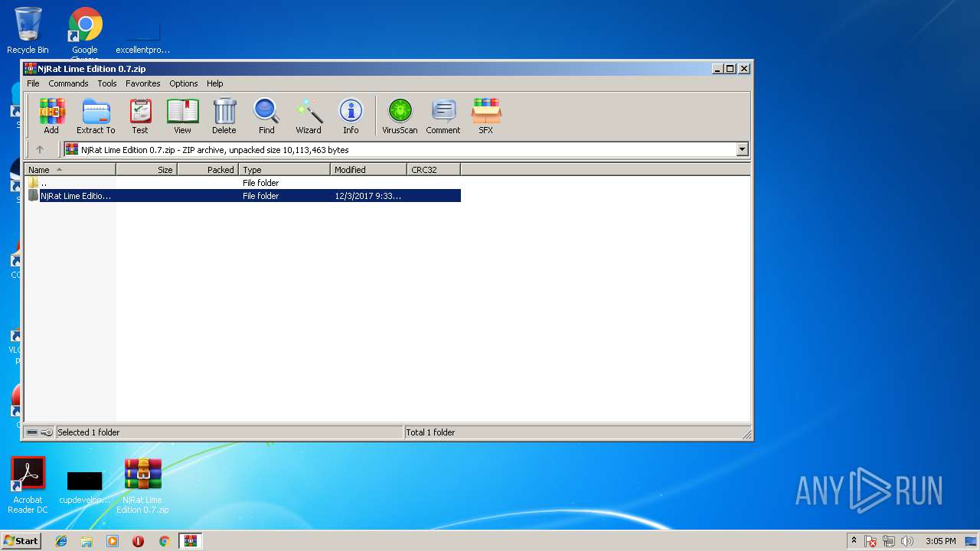The image size is (980, 551).
Task: Launch Internet Explorer from the taskbar
Action: (61, 541)
